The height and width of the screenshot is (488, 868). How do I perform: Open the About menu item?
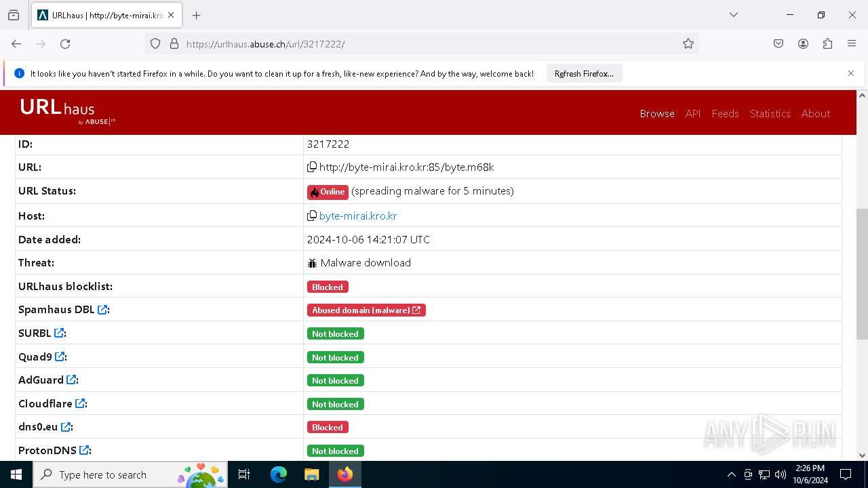816,113
